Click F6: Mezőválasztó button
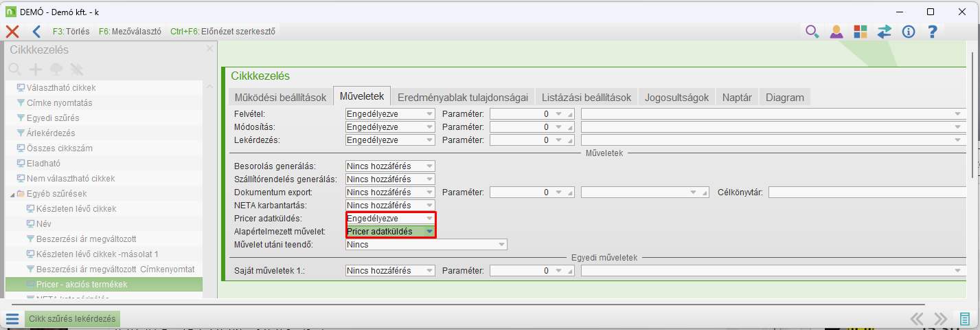The height and width of the screenshot is (330, 980). click(130, 32)
